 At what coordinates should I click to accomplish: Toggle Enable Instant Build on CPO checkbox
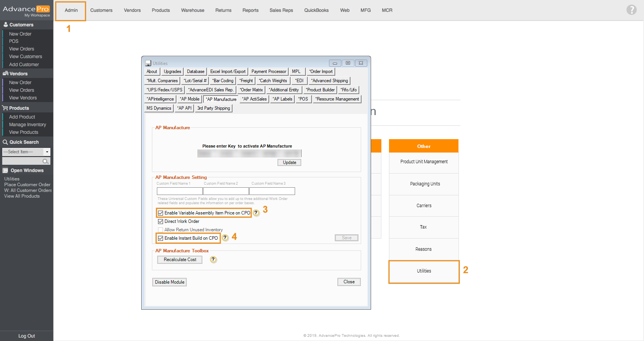[161, 238]
